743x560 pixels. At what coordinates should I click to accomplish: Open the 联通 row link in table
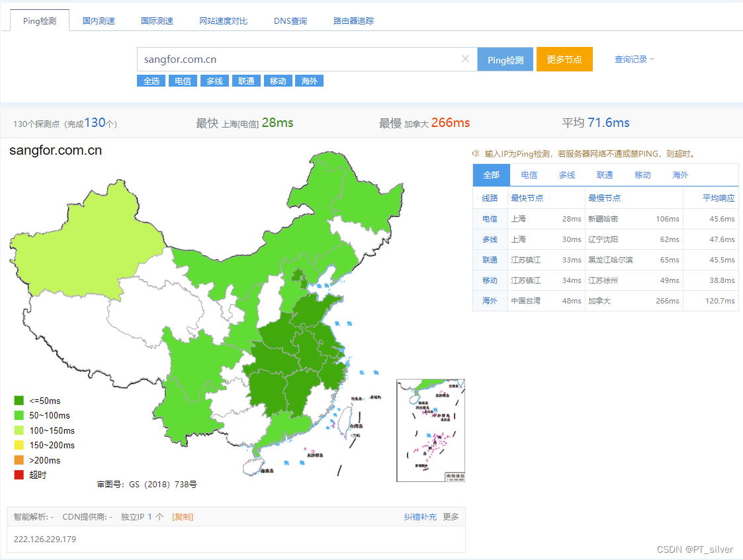[x=490, y=260]
